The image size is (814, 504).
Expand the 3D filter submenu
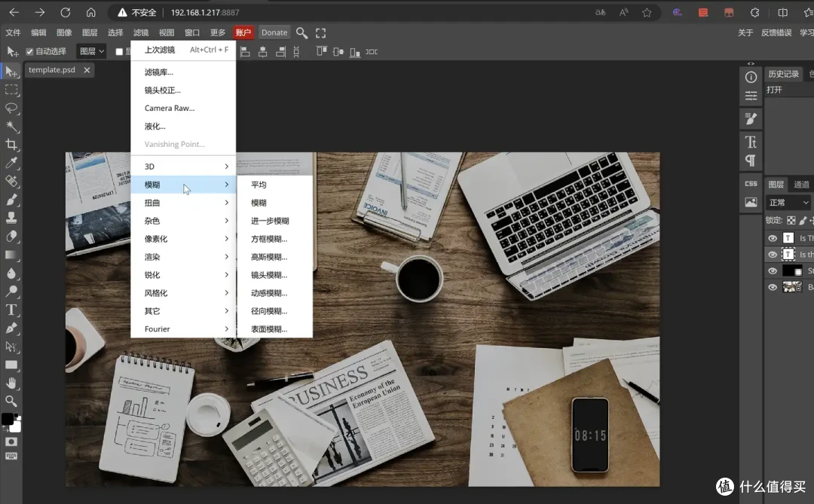pyautogui.click(x=183, y=166)
